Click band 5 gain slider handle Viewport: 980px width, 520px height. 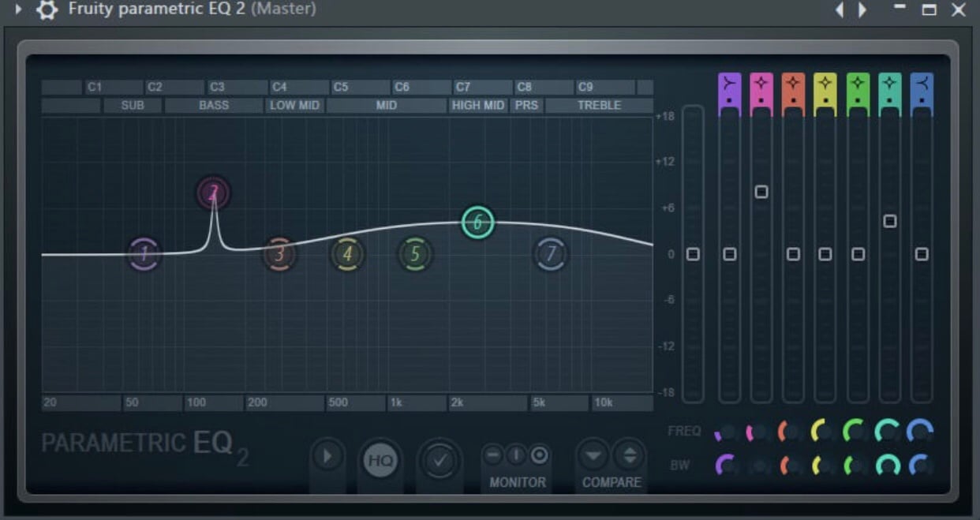(x=858, y=254)
